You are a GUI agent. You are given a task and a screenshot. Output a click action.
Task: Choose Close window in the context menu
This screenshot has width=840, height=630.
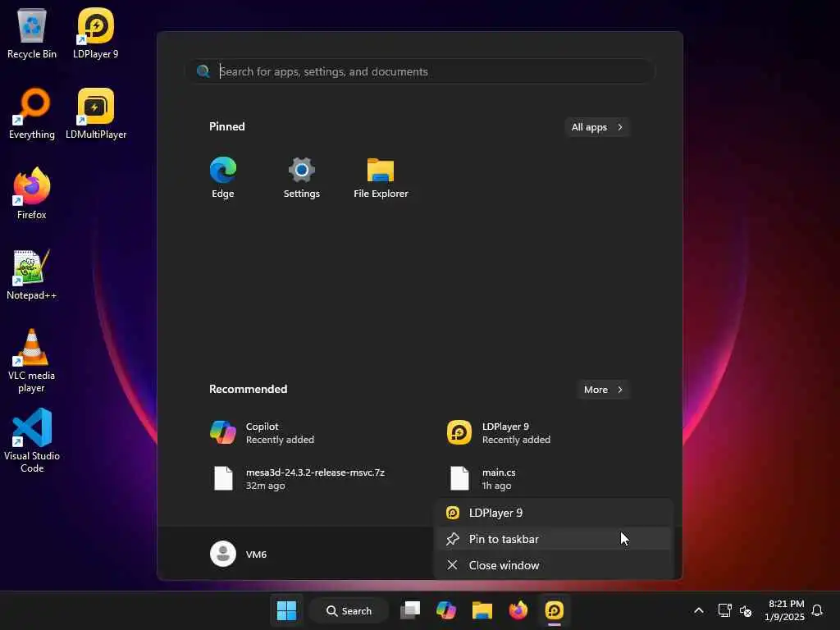click(x=553, y=565)
